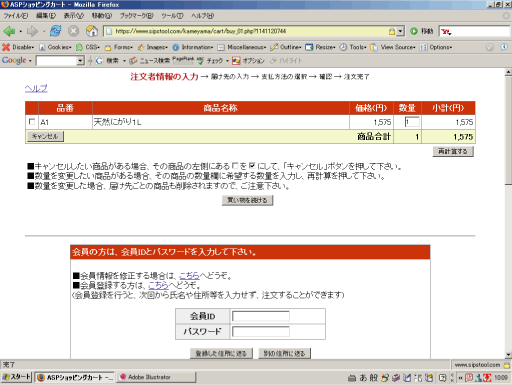Click こちら link for member registration
The height and width of the screenshot is (385, 512).
(x=158, y=285)
